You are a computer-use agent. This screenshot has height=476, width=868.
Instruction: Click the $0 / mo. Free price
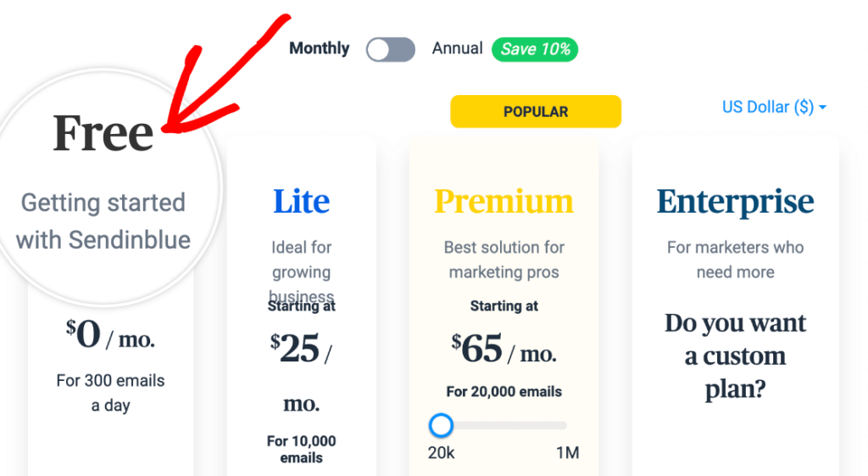110,337
